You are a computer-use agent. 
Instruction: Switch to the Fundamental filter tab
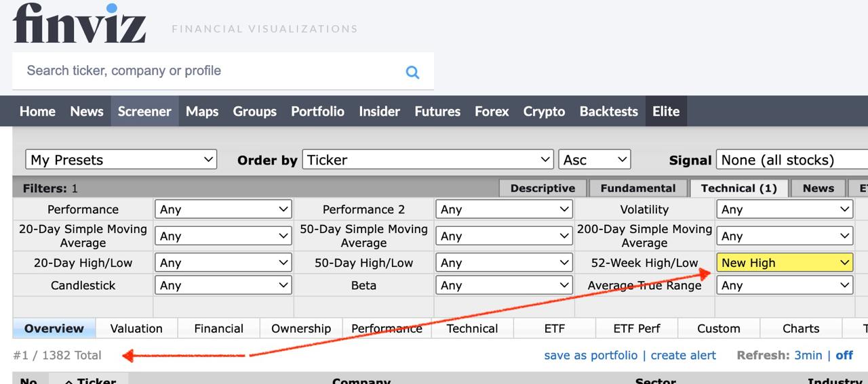click(637, 188)
